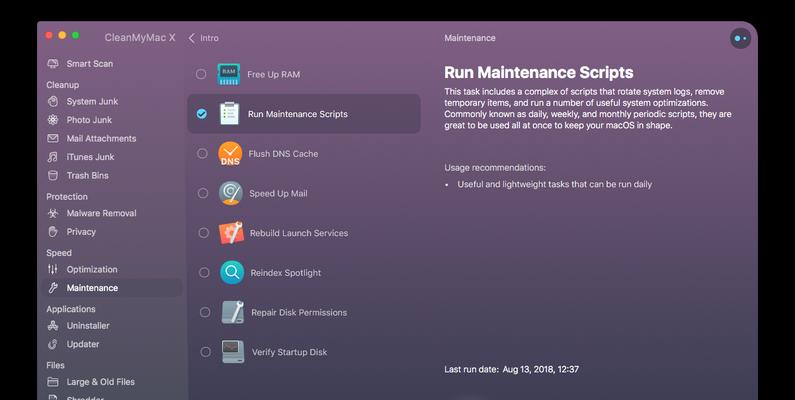Click the Uninstaller icon
The height and width of the screenshot is (400, 795).
(x=53, y=325)
